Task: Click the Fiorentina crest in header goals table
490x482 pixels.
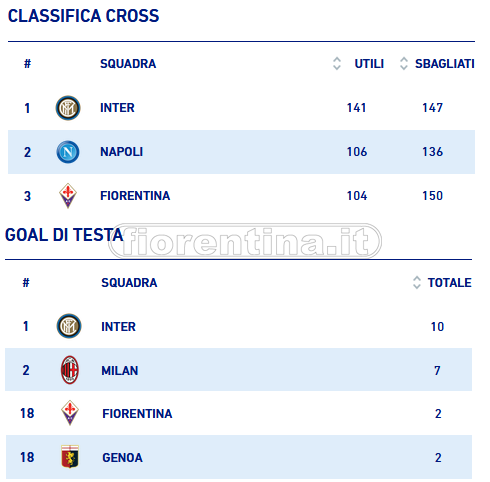Action: pyautogui.click(x=70, y=413)
